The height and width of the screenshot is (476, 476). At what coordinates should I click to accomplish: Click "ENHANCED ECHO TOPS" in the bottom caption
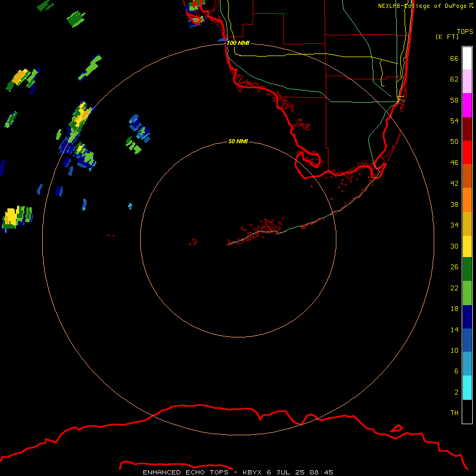pos(186,472)
